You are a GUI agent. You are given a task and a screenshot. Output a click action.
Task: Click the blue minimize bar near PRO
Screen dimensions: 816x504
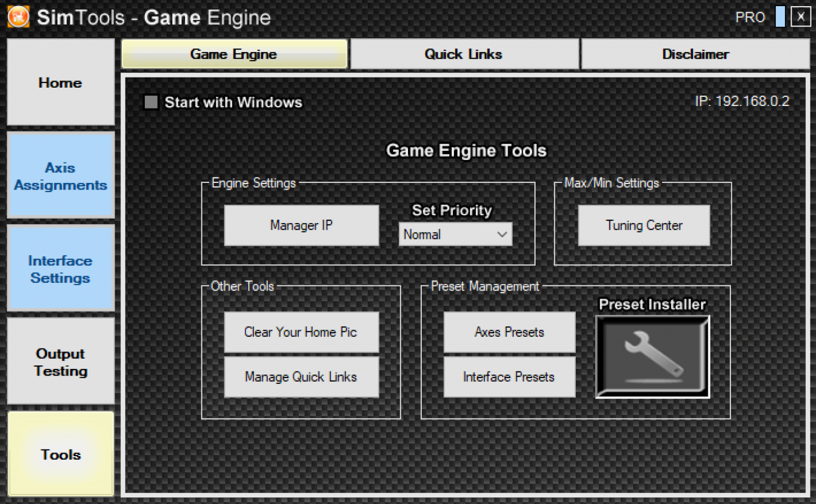pos(780,16)
